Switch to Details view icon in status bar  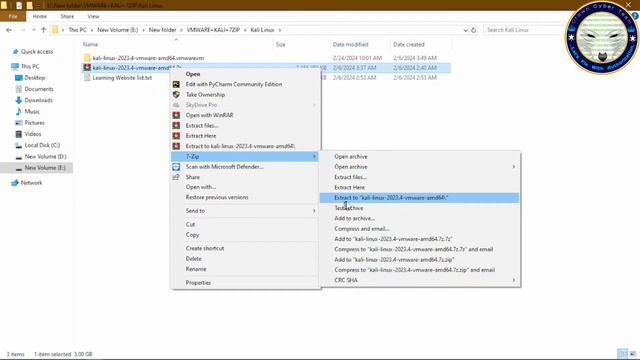(622, 354)
